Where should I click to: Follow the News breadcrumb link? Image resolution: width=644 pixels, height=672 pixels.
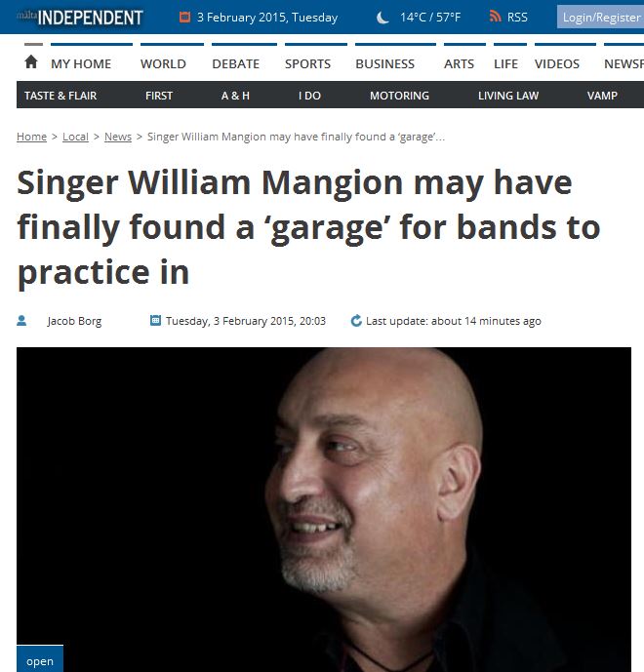click(x=118, y=137)
